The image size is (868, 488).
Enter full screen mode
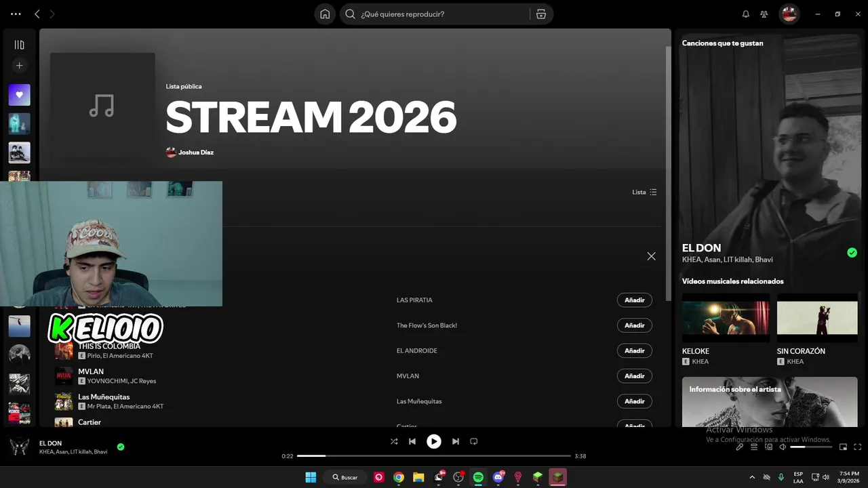coord(858,447)
